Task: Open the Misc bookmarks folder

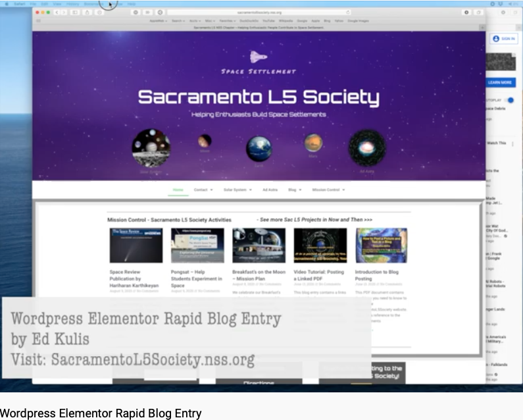Action: pos(210,20)
